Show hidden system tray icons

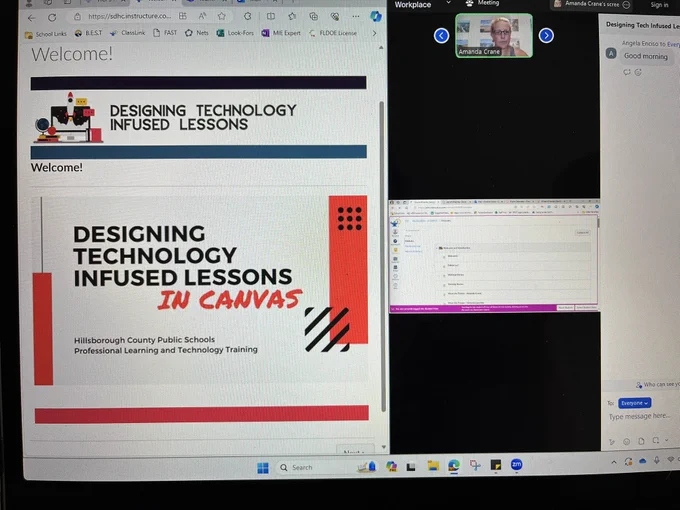coord(614,462)
